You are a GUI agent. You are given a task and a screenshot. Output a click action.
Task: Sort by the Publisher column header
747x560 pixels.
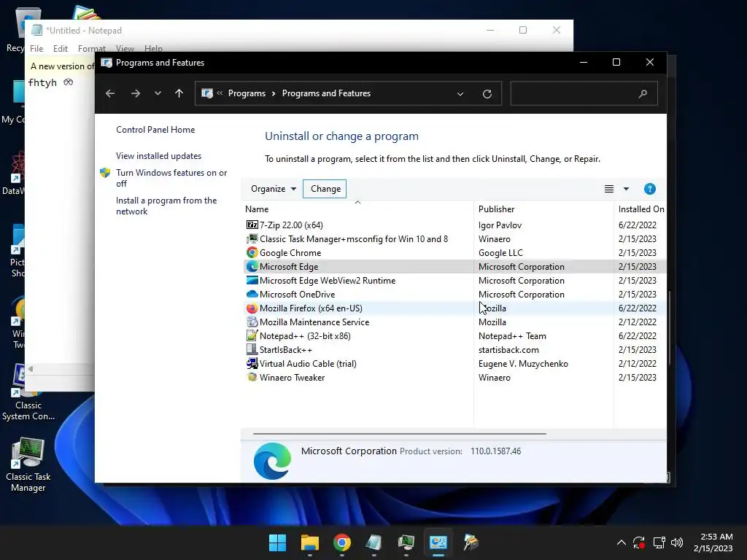tap(543, 209)
